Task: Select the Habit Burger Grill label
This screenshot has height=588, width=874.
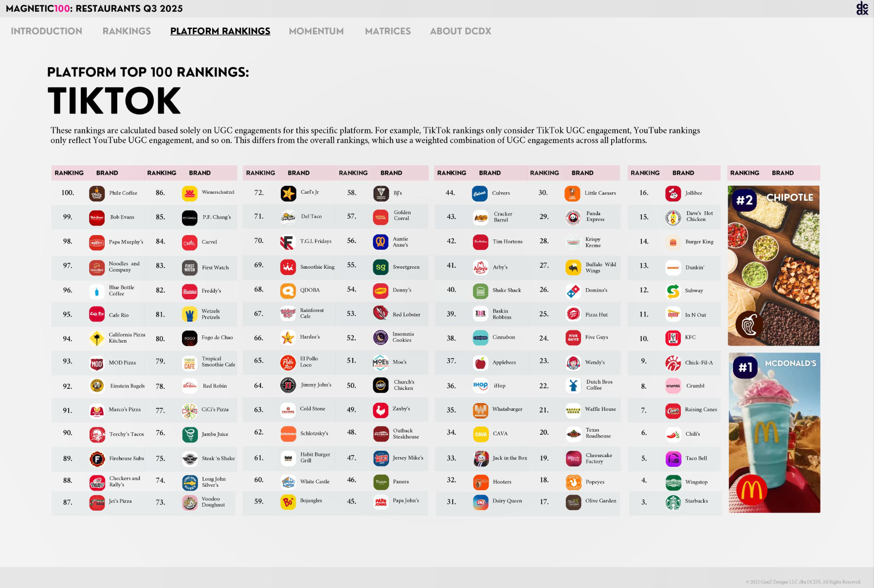Action: [x=315, y=458]
